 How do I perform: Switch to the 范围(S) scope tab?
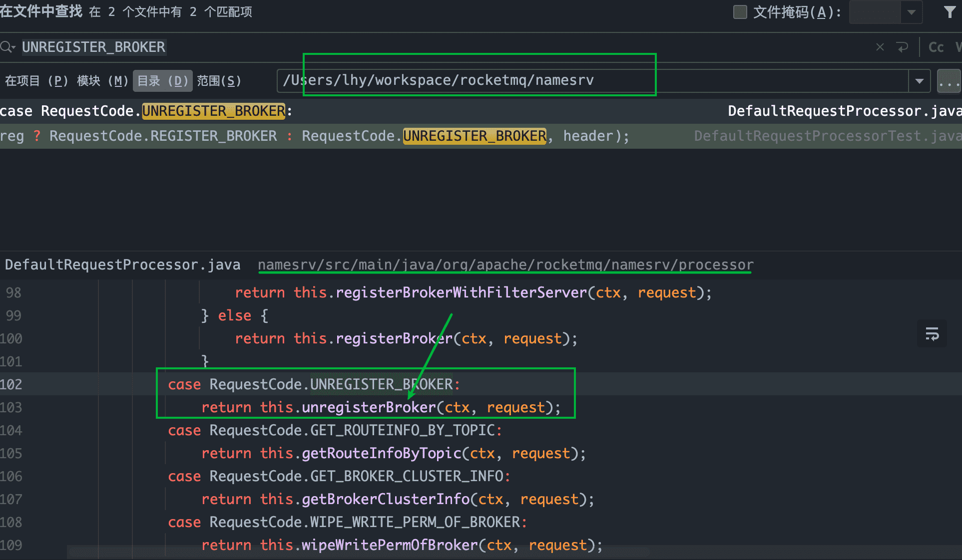[219, 80]
